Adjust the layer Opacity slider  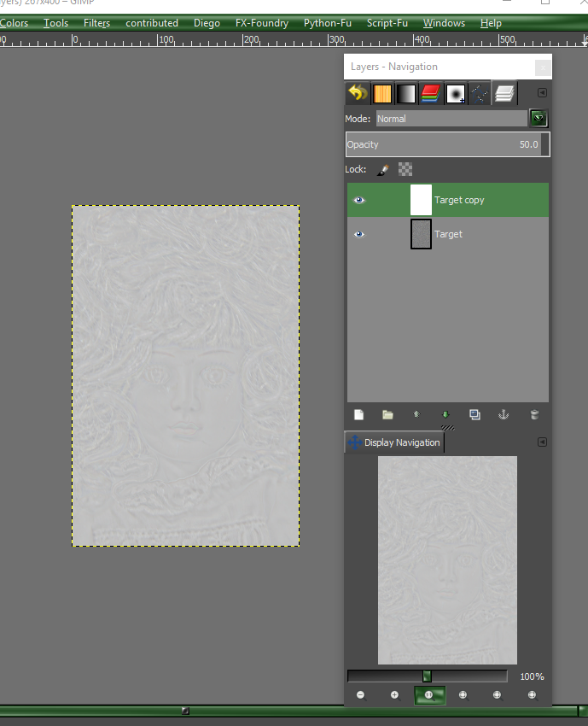pos(447,144)
